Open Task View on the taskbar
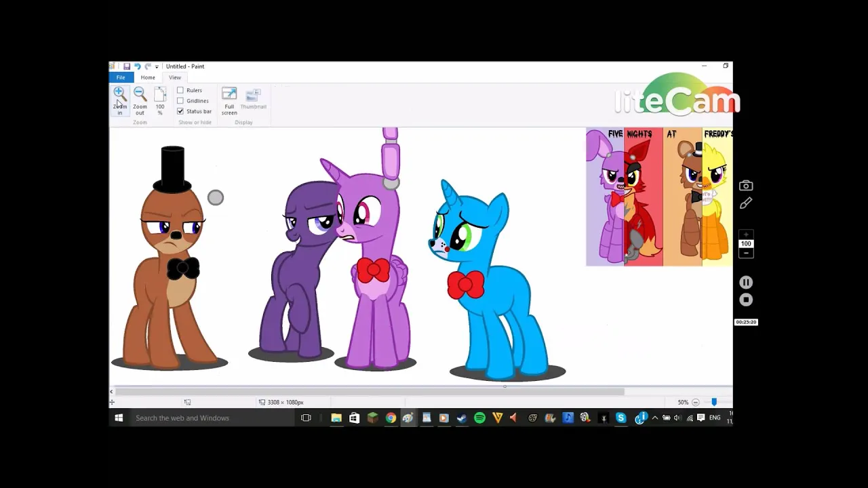868x488 pixels. pyautogui.click(x=306, y=418)
